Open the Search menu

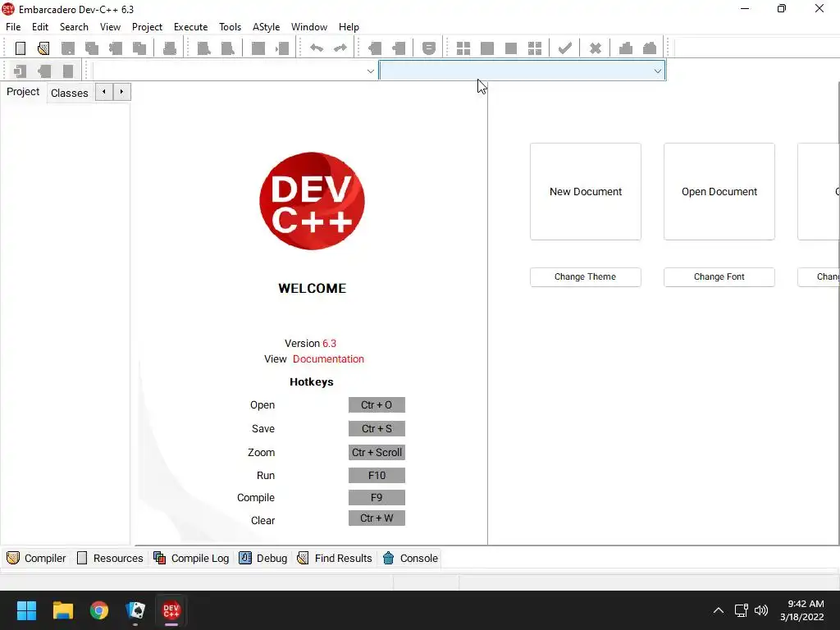point(74,27)
